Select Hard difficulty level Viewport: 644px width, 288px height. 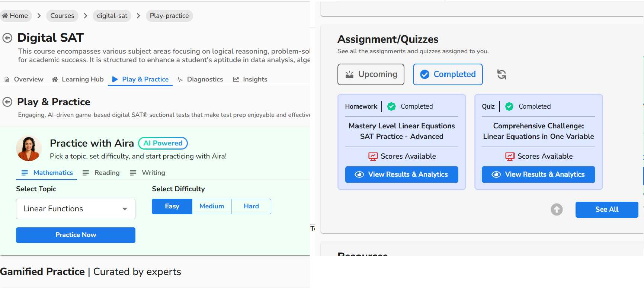(251, 206)
